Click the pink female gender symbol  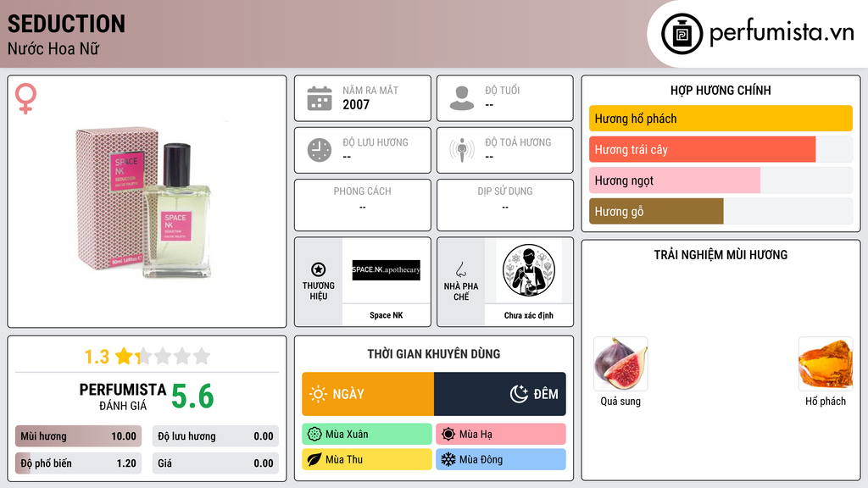tap(25, 98)
